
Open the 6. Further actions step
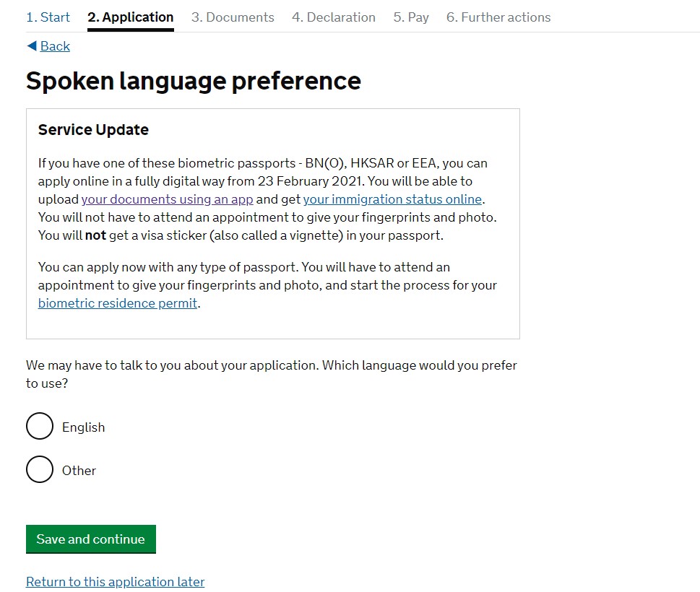(x=498, y=17)
